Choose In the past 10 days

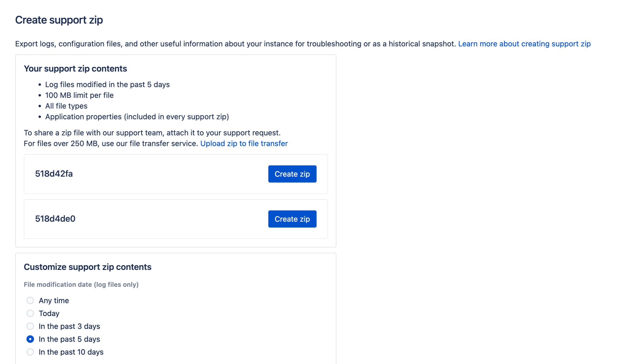point(30,352)
